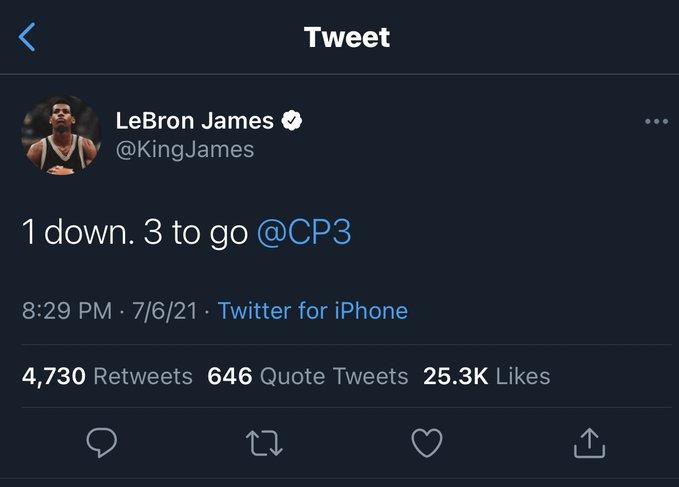This screenshot has width=679, height=487.
Task: Click the 8:29 PM timestamp
Action: point(66,310)
